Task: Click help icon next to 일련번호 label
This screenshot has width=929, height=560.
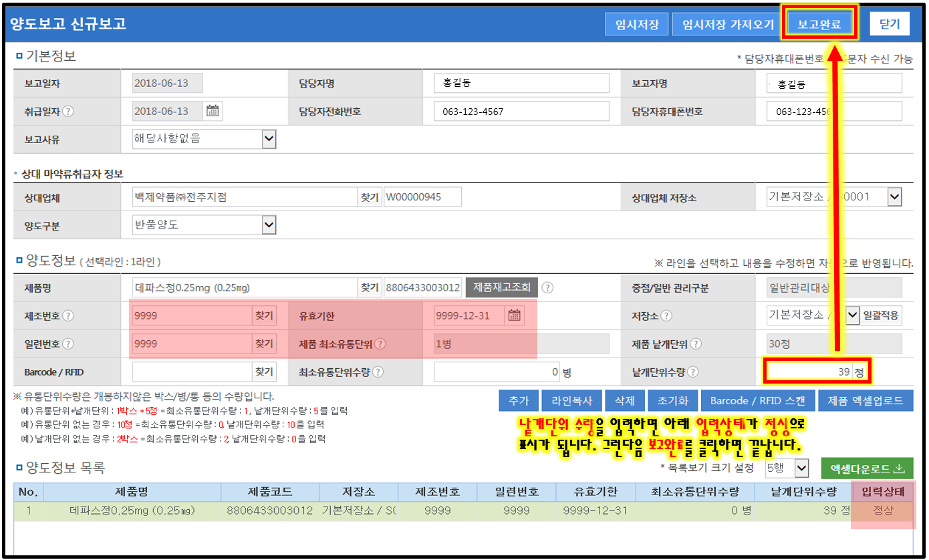Action: tap(68, 344)
